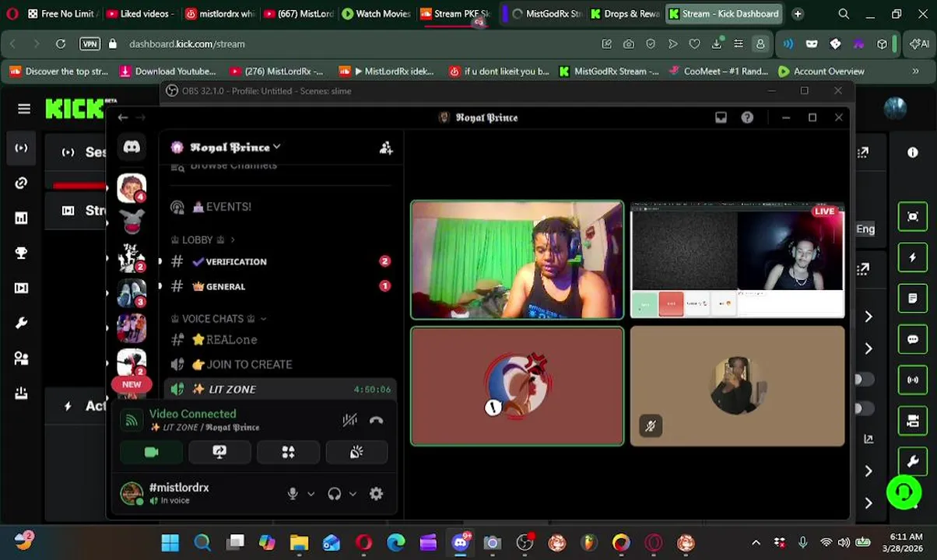Switch to Watch Movies browser tab
This screenshot has height=560, width=937.
[x=376, y=14]
